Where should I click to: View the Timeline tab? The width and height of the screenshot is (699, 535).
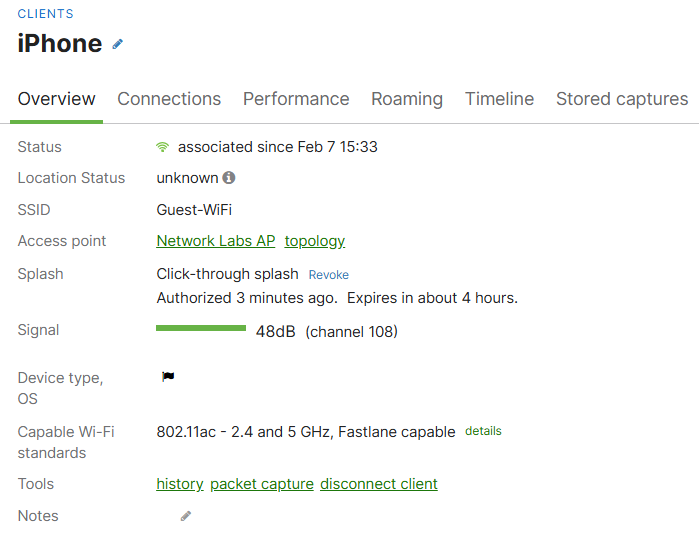pos(499,99)
